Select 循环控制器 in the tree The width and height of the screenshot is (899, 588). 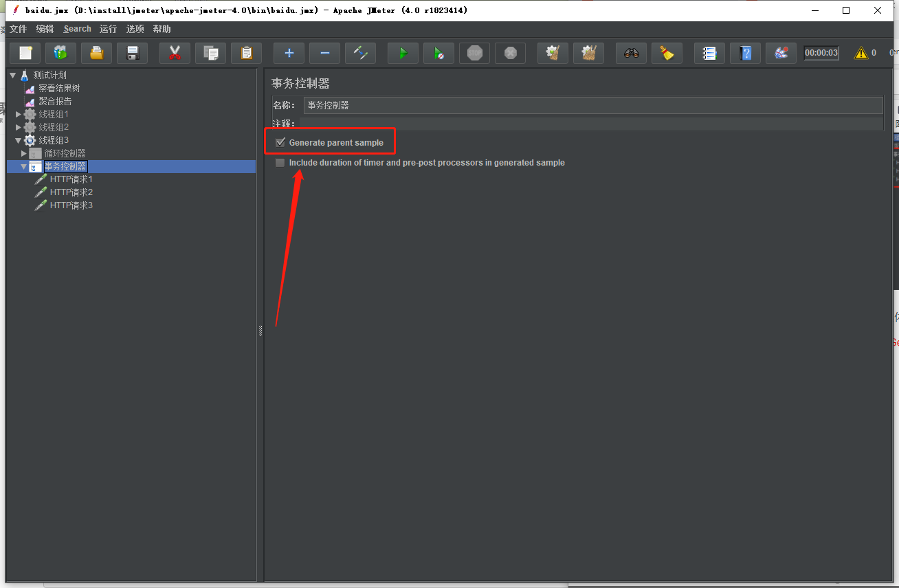pyautogui.click(x=65, y=153)
